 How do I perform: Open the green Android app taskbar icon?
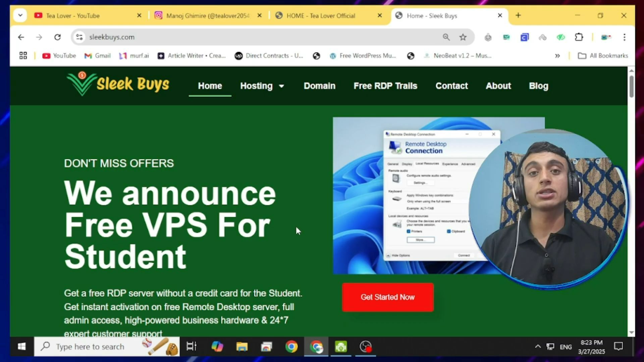[341, 347]
